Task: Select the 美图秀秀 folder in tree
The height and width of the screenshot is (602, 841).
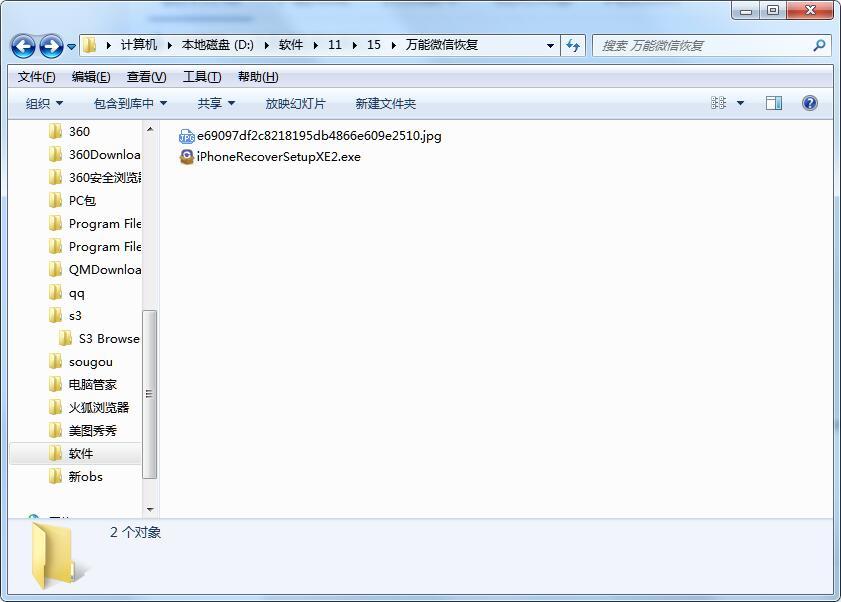Action: 92,431
